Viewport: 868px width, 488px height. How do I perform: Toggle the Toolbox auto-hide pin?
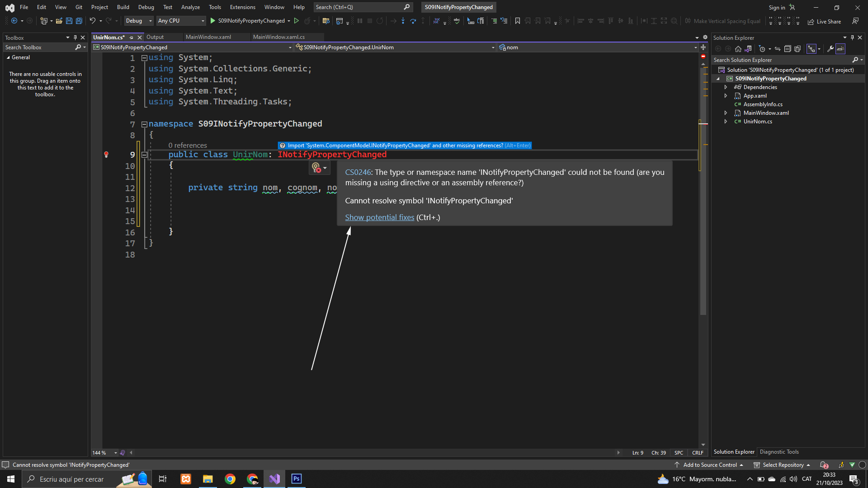pyautogui.click(x=75, y=38)
